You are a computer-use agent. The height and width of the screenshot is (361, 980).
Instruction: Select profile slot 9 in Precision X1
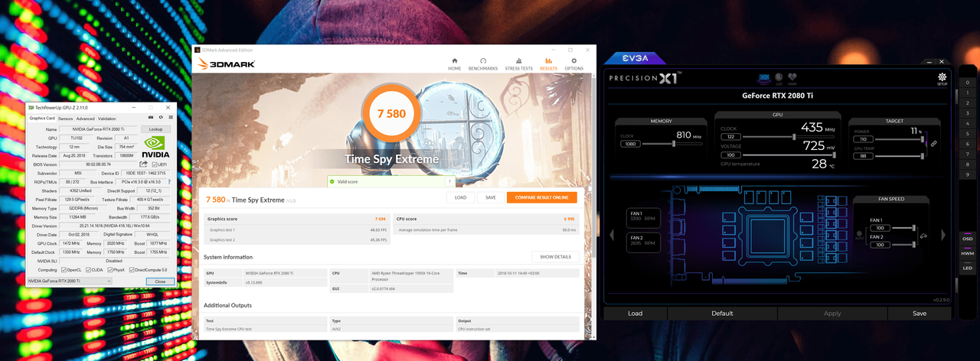(968, 174)
